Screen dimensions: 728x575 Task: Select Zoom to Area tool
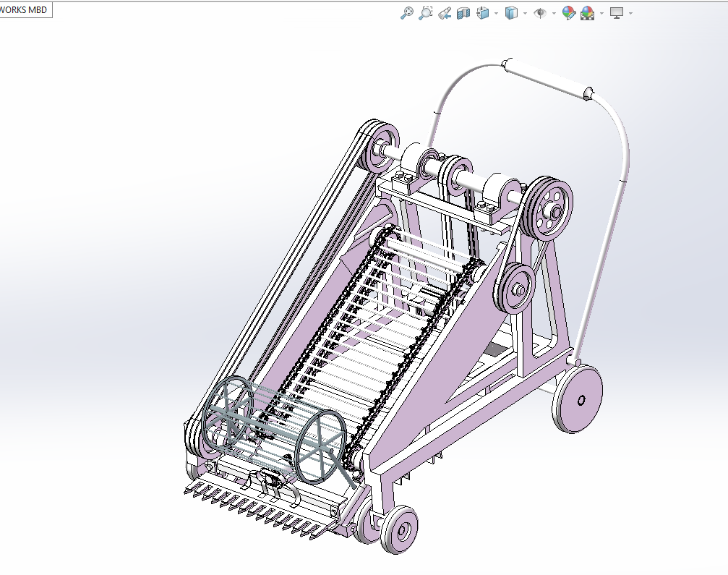425,13
